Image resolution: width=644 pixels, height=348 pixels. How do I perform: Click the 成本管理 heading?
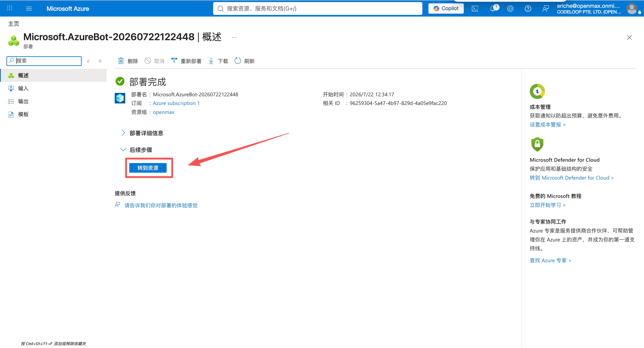540,107
